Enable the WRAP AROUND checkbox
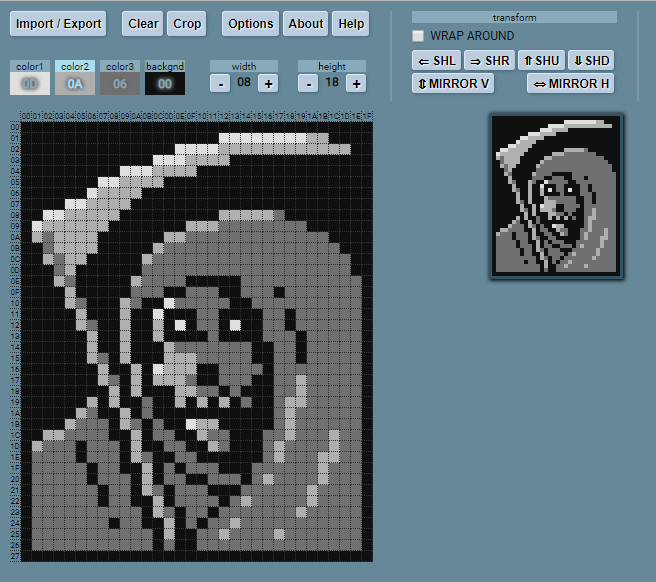This screenshot has width=656, height=582. [419, 36]
